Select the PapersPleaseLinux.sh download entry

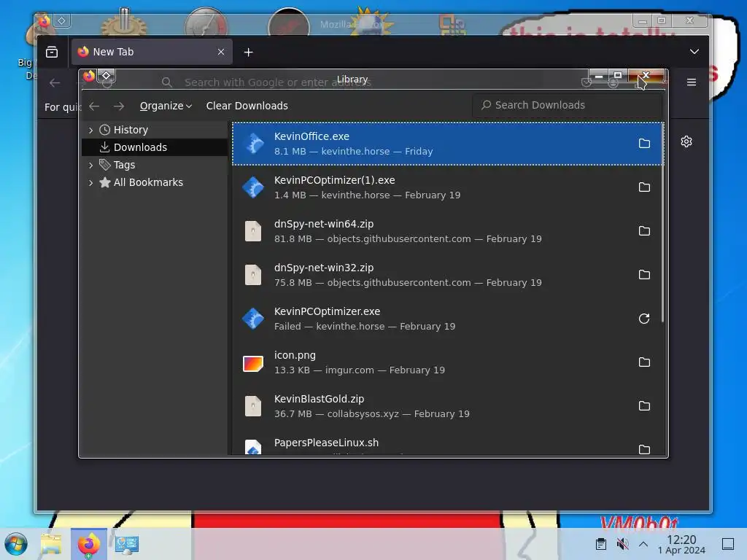click(447, 443)
